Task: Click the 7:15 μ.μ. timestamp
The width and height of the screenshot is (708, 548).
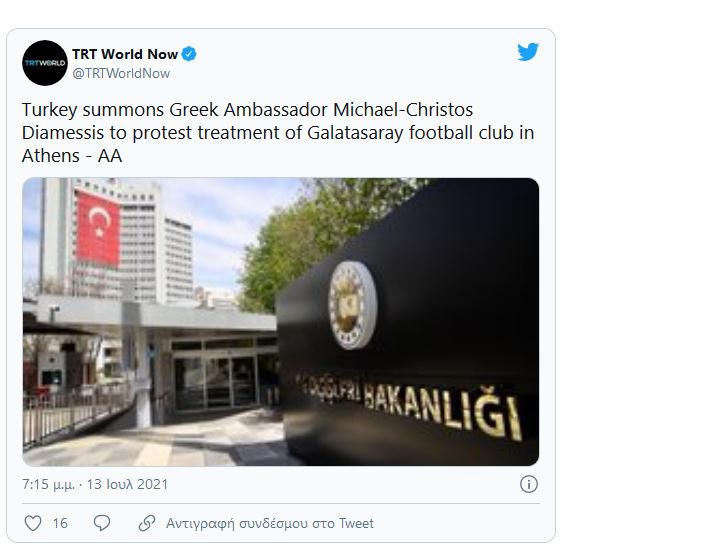Action: [x=48, y=484]
